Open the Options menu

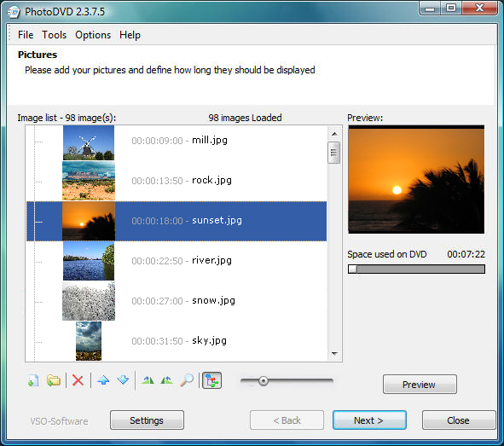[93, 35]
